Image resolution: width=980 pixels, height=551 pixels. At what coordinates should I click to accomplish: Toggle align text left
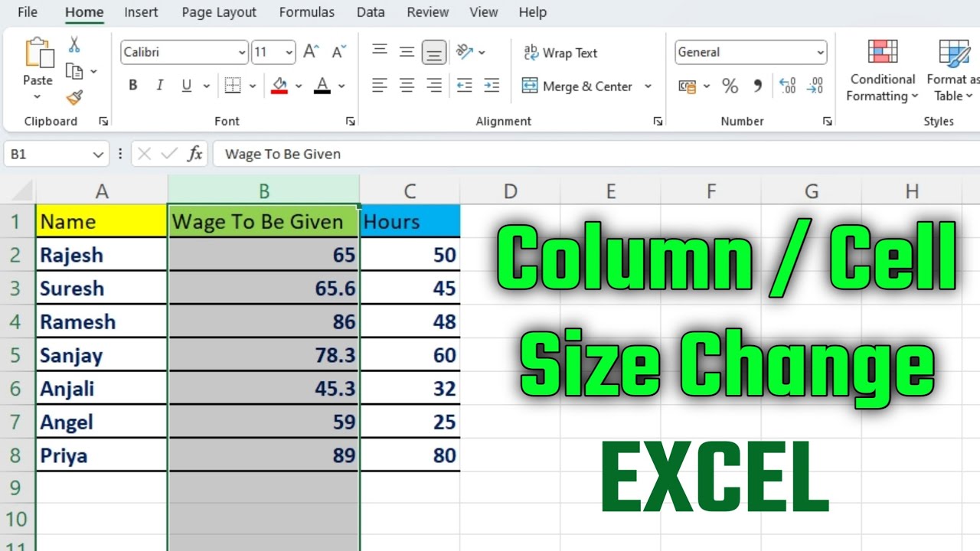point(380,86)
